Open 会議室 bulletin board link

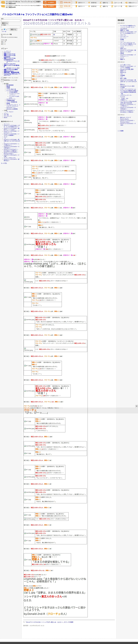point(8,88)
